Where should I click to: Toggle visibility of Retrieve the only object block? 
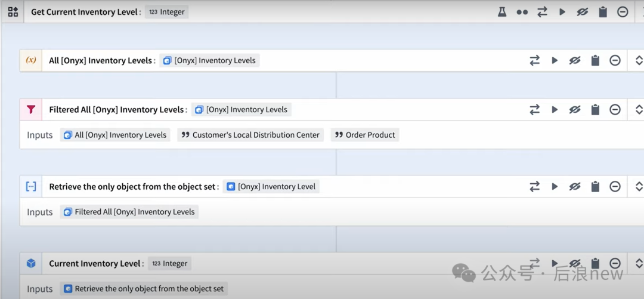coord(575,187)
